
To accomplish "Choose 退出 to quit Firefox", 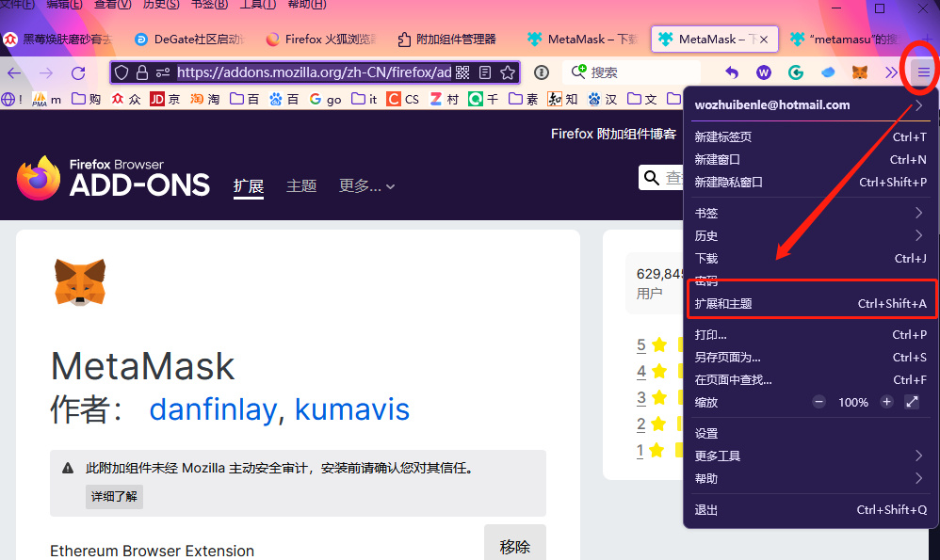I will [x=811, y=510].
